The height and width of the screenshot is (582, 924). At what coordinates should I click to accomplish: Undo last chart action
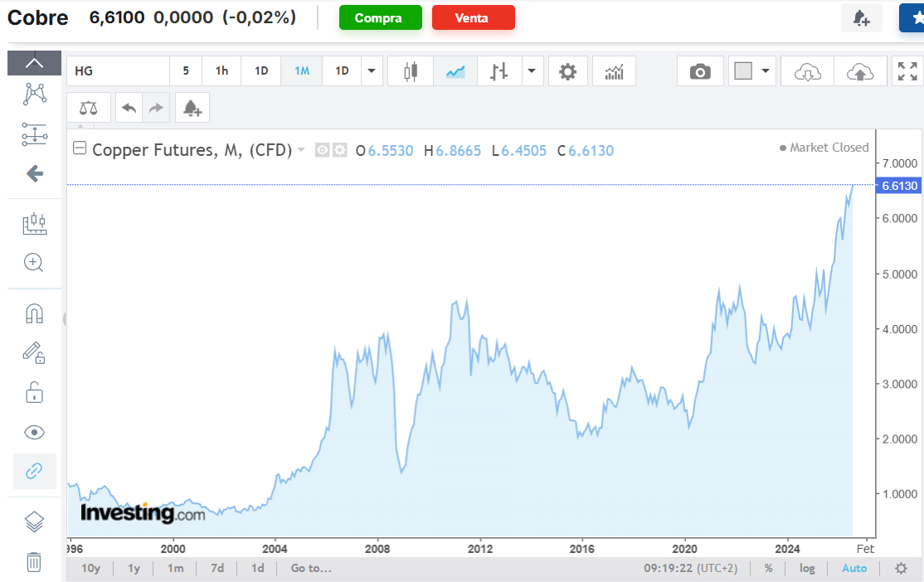point(129,108)
